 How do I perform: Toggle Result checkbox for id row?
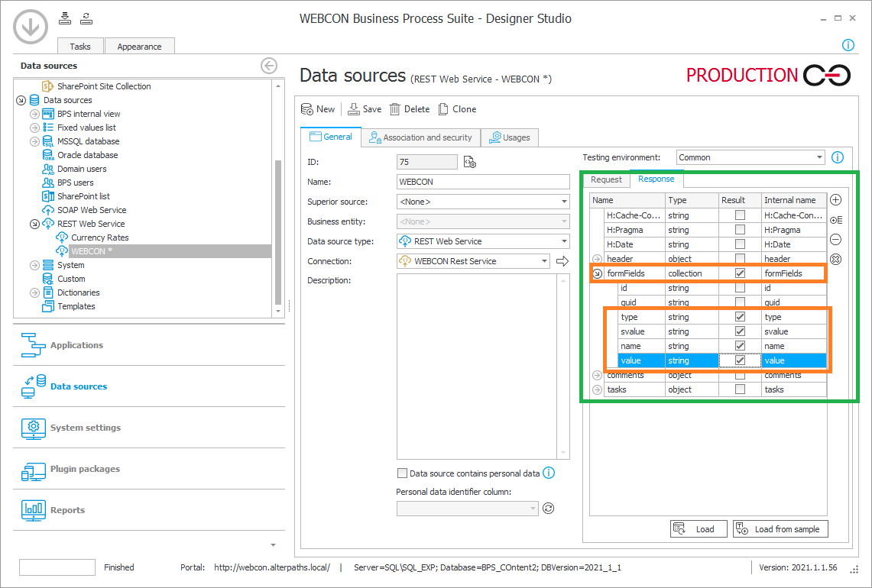740,288
